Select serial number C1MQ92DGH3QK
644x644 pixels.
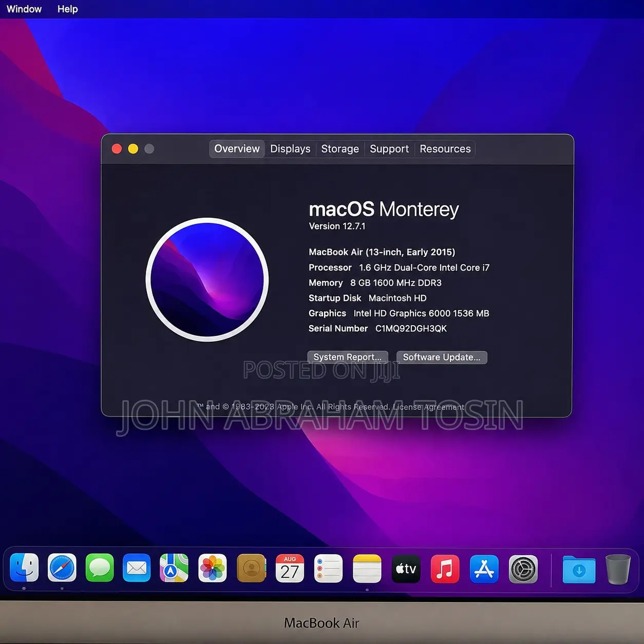click(x=411, y=329)
